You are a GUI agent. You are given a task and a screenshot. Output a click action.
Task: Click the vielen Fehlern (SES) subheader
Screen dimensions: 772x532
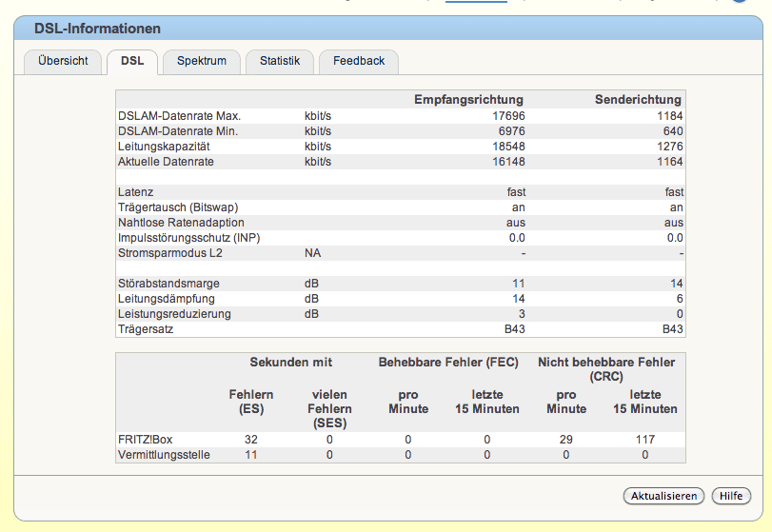pyautogui.click(x=330, y=409)
